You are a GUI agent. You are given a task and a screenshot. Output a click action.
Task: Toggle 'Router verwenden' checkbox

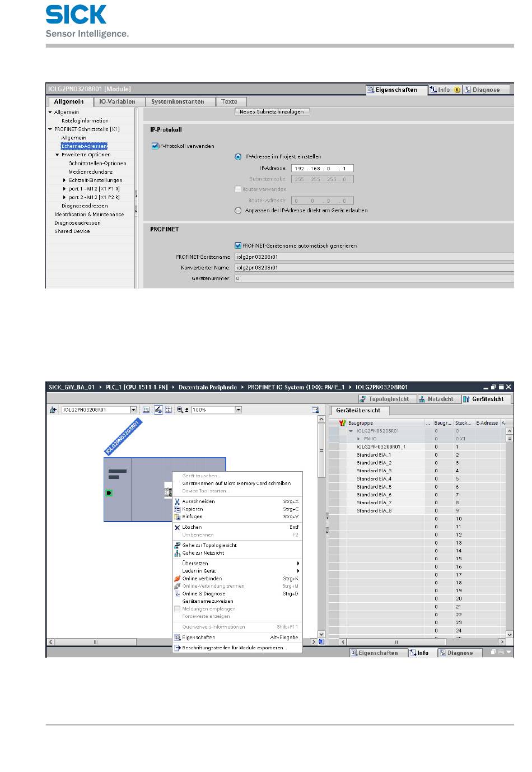pyautogui.click(x=238, y=189)
